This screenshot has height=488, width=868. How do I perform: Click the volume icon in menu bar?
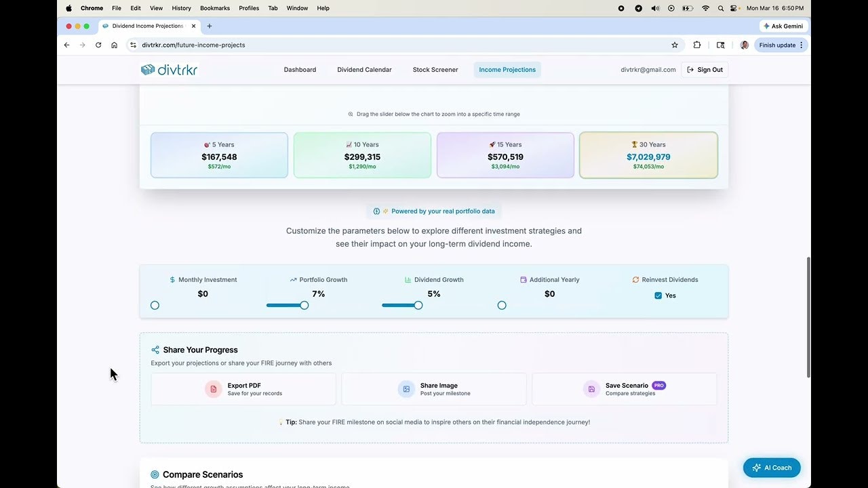[x=655, y=8]
